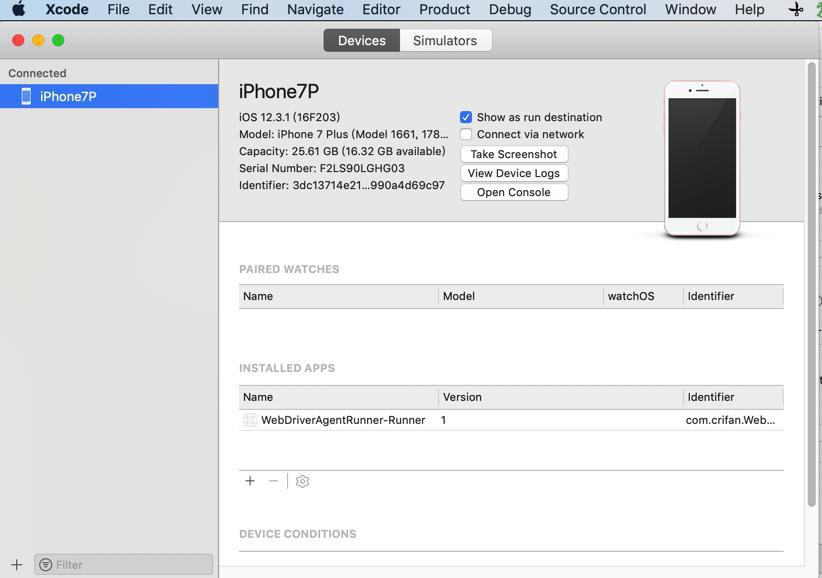Click the Capacity: 25.61 GB text
822x578 pixels.
click(342, 151)
